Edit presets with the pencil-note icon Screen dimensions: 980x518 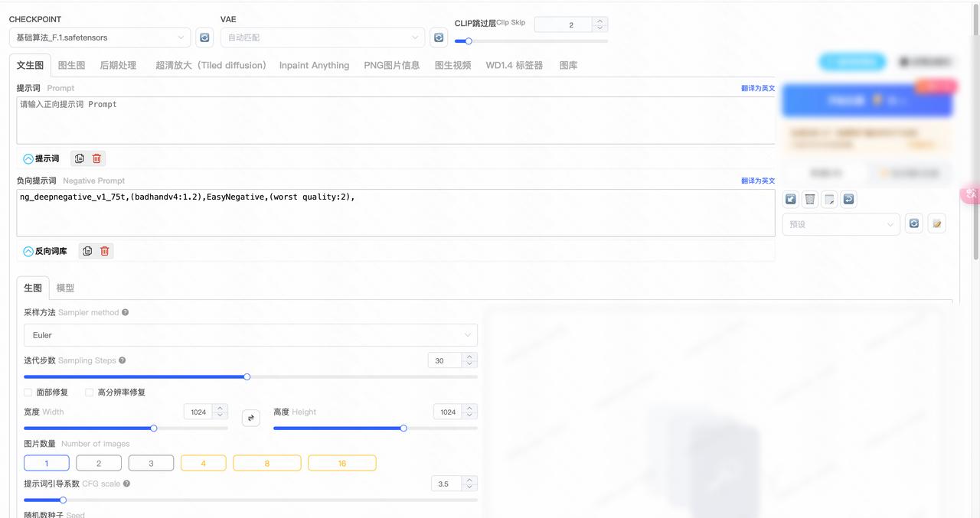tap(936, 224)
